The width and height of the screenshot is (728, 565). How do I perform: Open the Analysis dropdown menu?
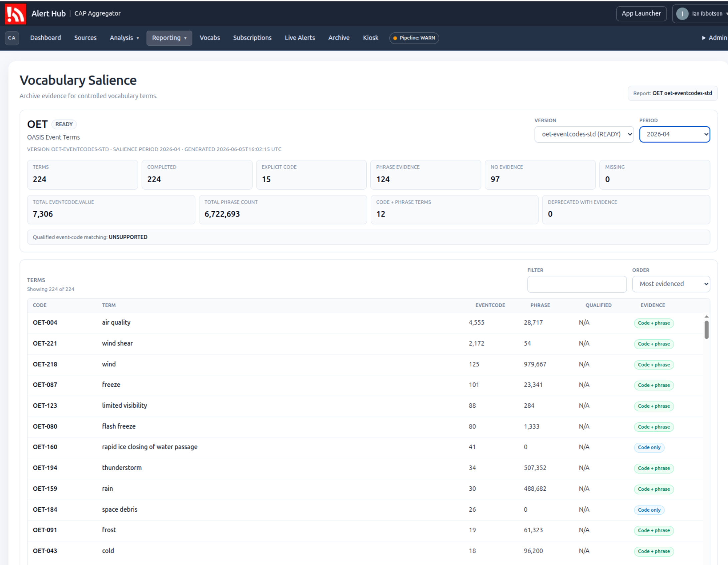click(x=124, y=38)
